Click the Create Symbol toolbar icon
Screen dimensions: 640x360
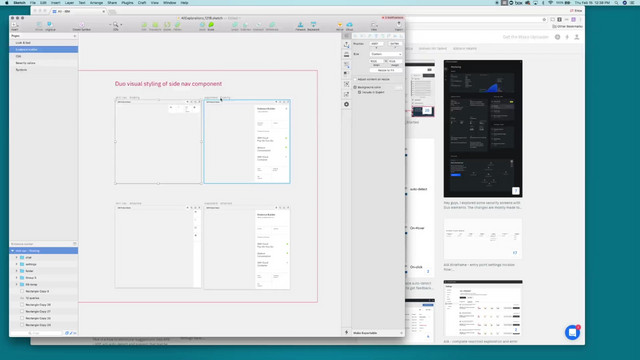[82, 26]
